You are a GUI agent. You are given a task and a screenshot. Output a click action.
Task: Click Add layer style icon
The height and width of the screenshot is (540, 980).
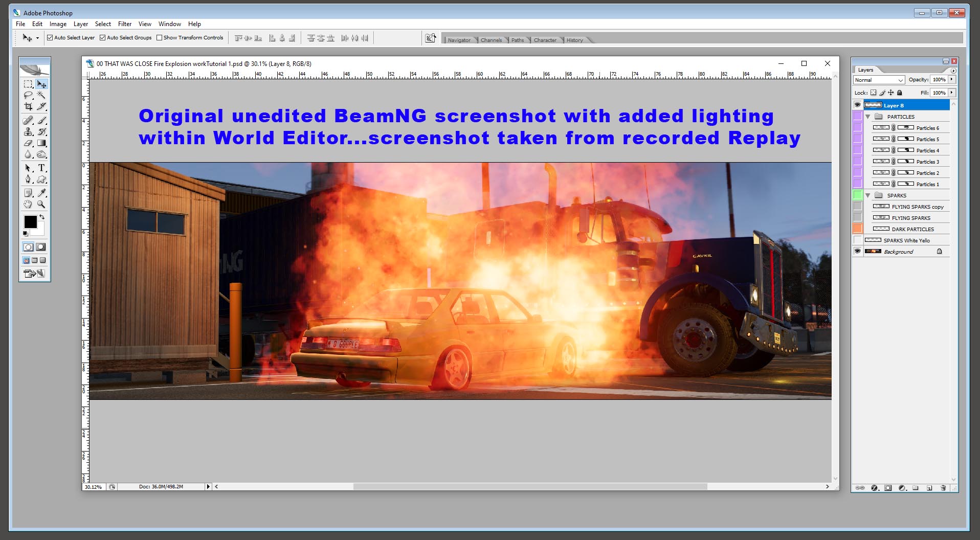click(875, 488)
